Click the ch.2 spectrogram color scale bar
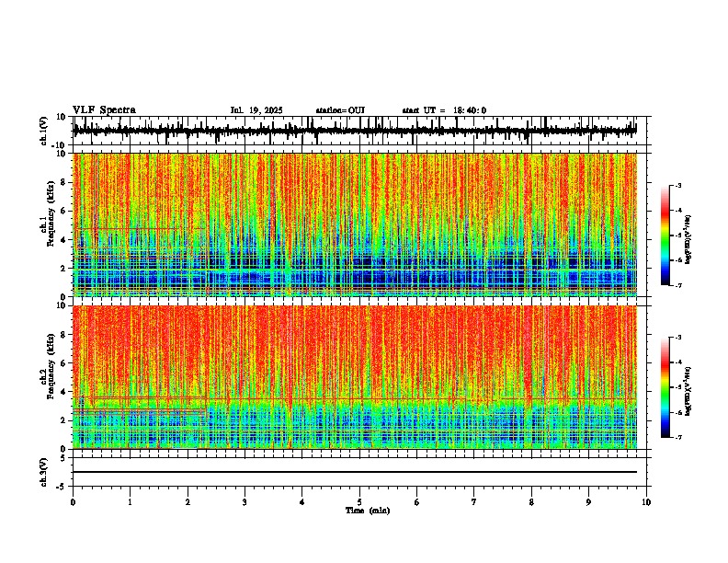 [665, 387]
